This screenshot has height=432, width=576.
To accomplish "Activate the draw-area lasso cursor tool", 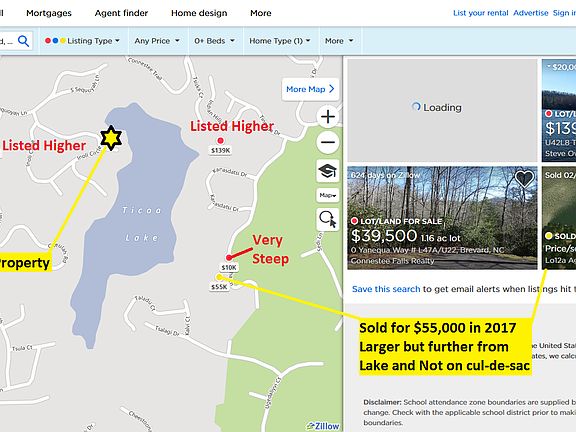I will point(328,219).
